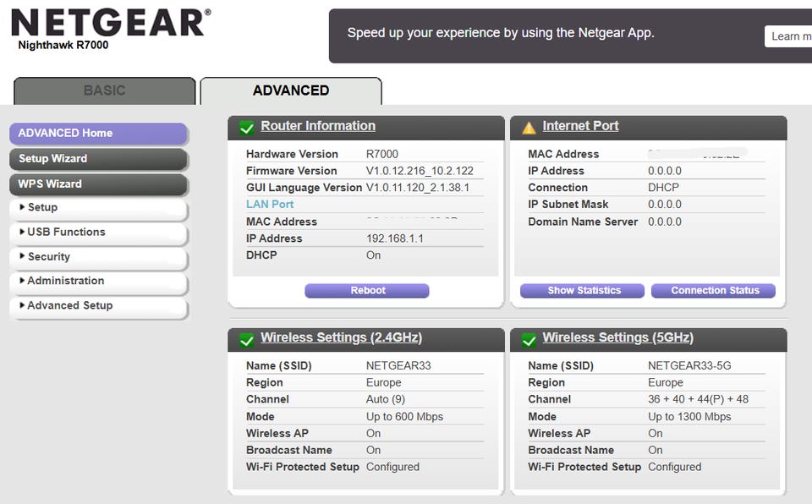Expand the Security section
The height and width of the screenshot is (504, 812).
(98, 257)
